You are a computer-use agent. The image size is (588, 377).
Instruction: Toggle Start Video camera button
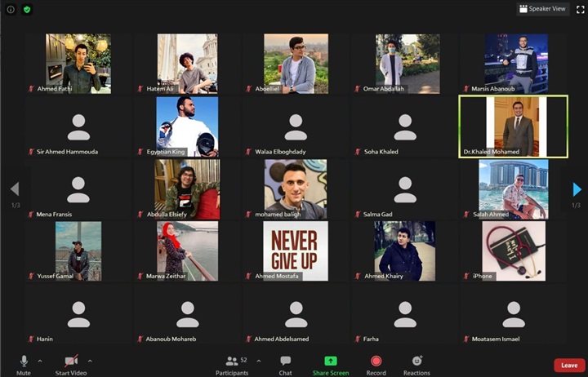pos(71,361)
